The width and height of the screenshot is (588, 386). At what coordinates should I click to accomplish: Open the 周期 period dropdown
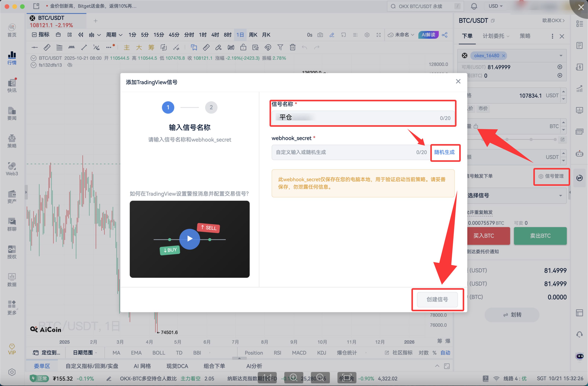(x=114, y=35)
